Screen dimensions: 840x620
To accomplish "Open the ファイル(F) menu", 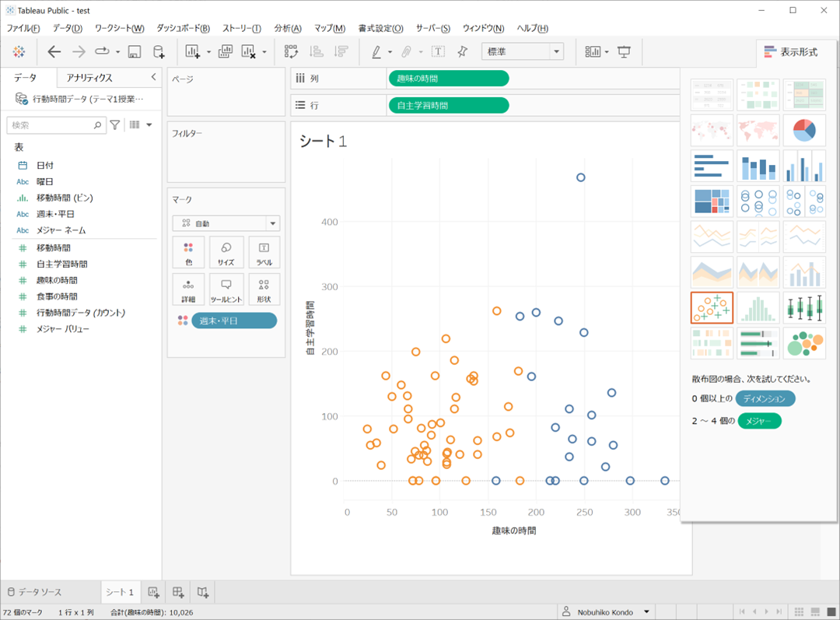I will (23, 28).
